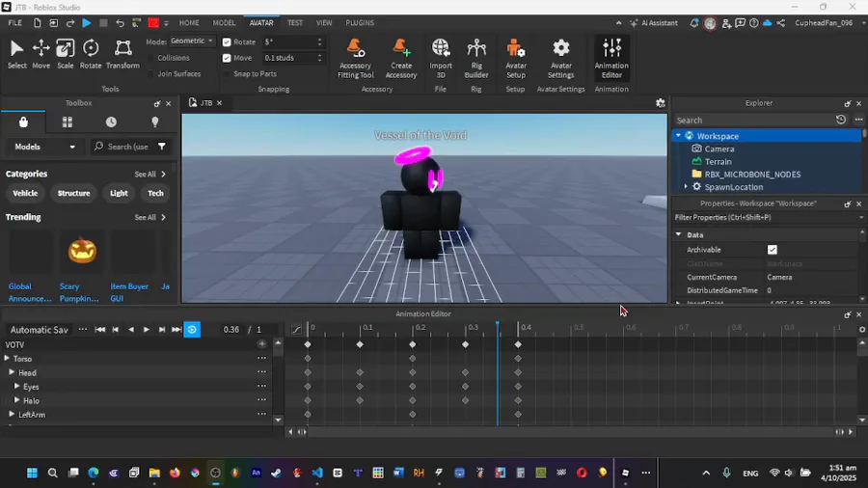
Task: Open animation curve editor button
Action: point(297,330)
